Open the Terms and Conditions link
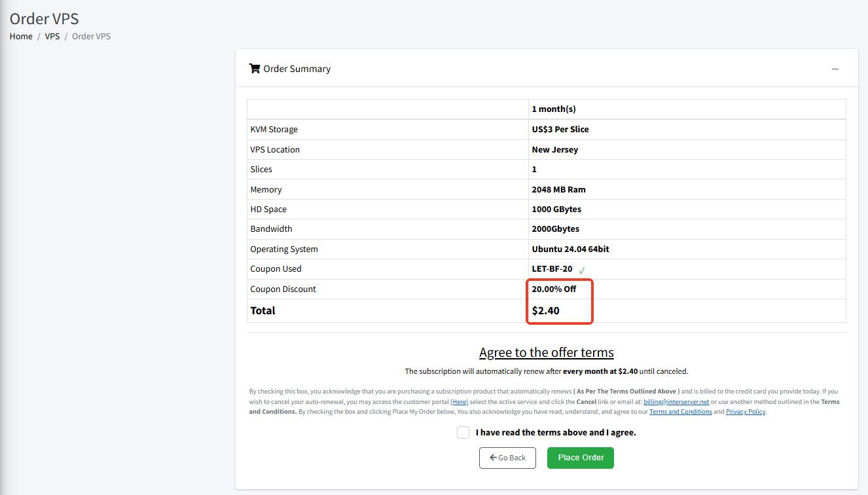 point(680,412)
